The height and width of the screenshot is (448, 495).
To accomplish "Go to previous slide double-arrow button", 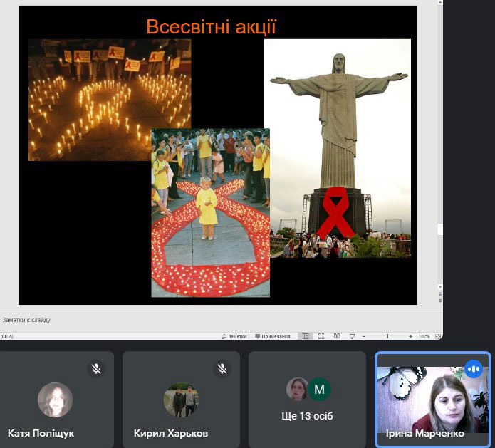I will point(439,294).
